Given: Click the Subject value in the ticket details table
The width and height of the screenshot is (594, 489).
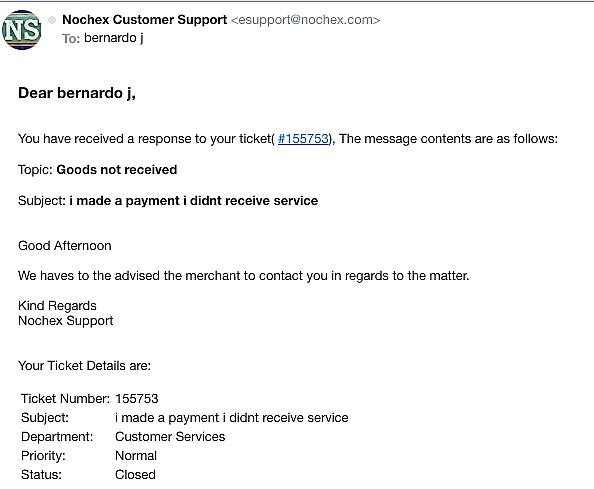Looking at the screenshot, I should click(x=232, y=417).
